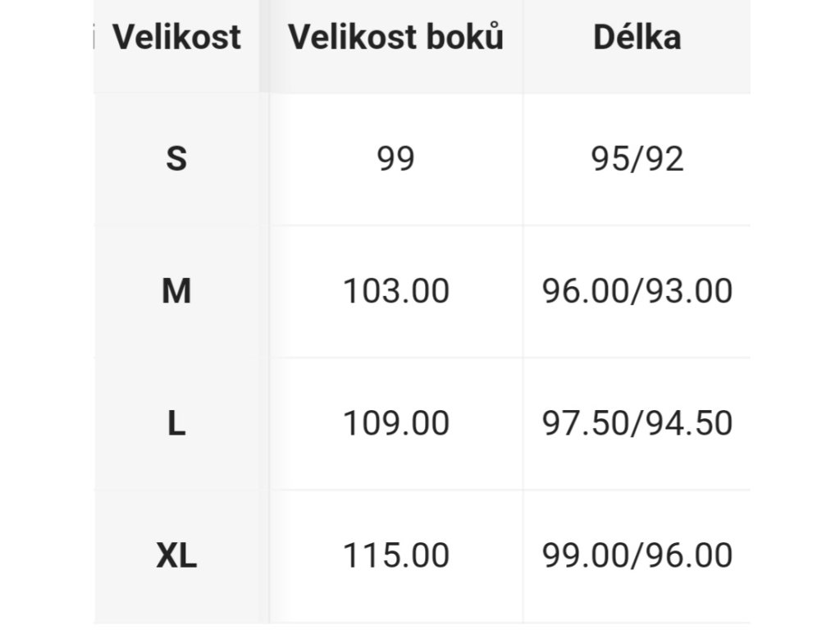The width and height of the screenshot is (840, 630).
Task: Select the XL size row label
Action: [177, 555]
